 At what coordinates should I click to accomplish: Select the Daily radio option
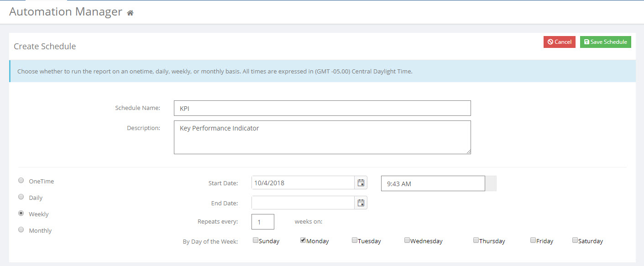(x=21, y=197)
